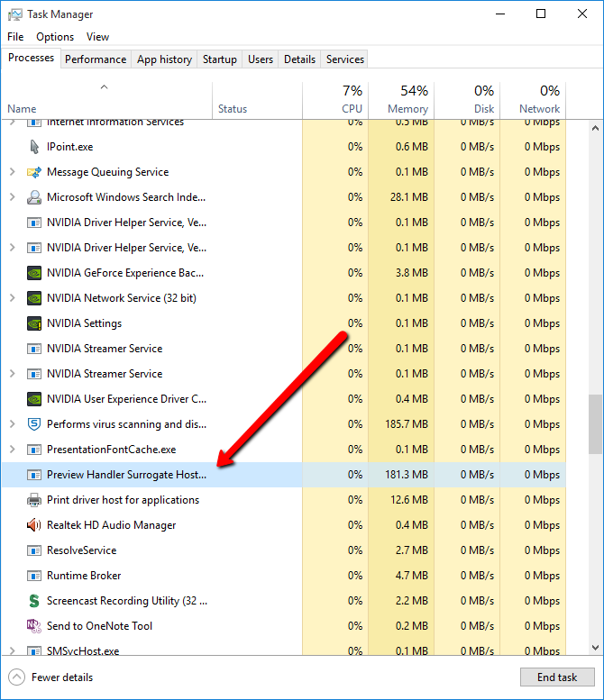
Task: Sort processes by CPU column
Action: pyautogui.click(x=335, y=100)
